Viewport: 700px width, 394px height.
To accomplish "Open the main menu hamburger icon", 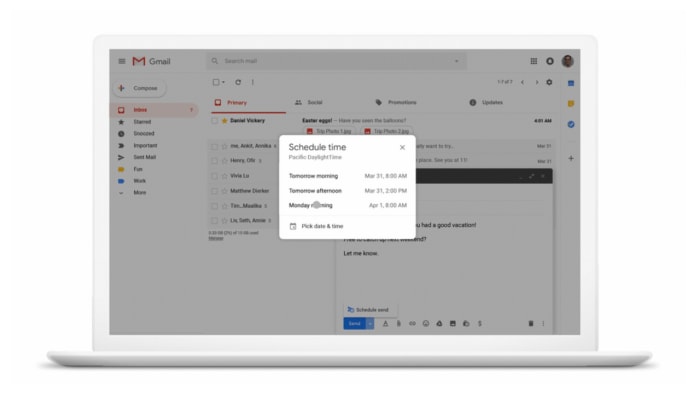I will (x=121, y=61).
